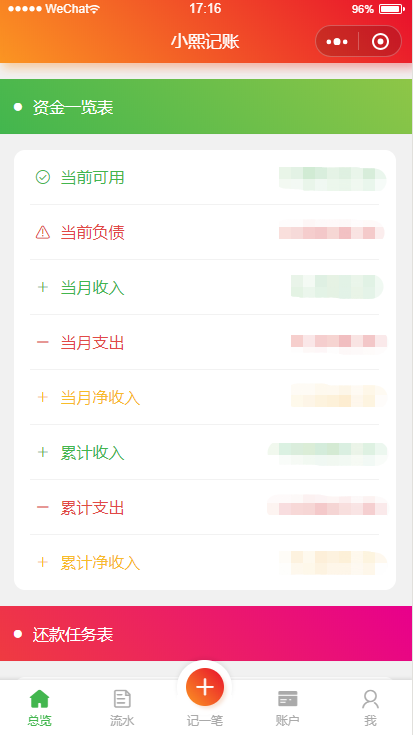Click the red warning triangle beside 当前负债

tap(43, 232)
